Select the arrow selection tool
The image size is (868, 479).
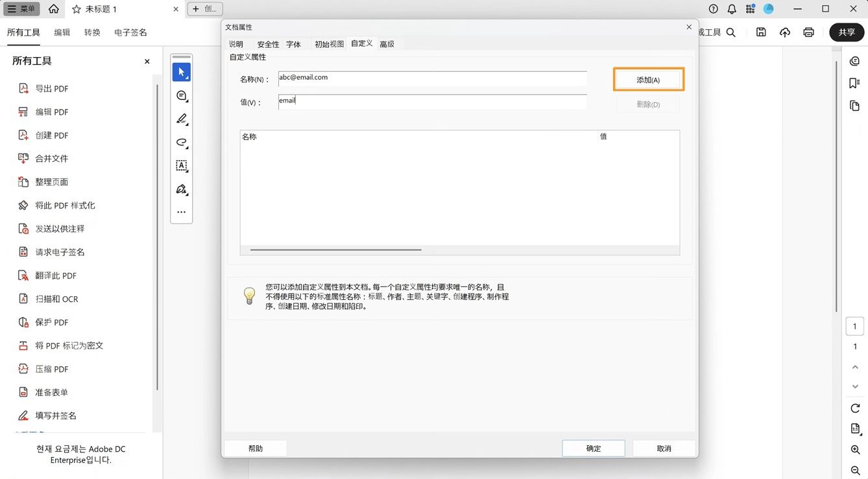click(180, 71)
